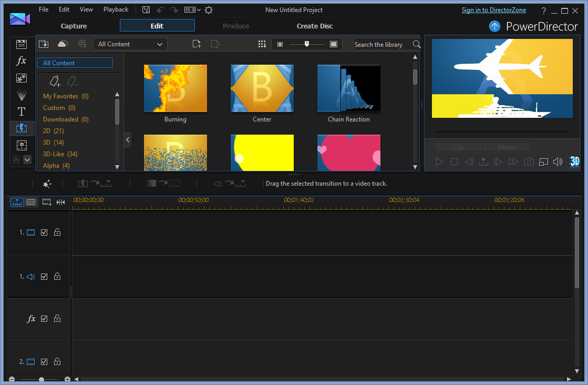Click the undock preview window icon
588x385 pixels.
pyautogui.click(x=543, y=161)
